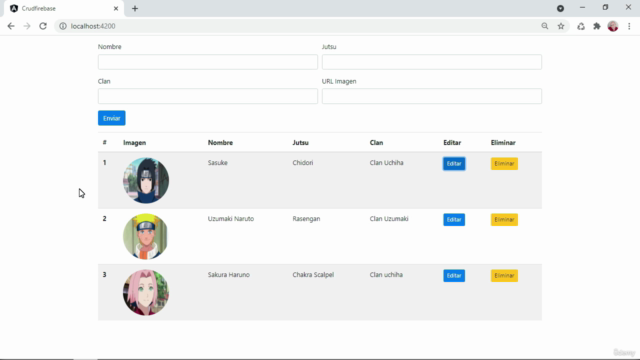Screen dimensions: 640x360
Task: Click Naruto's avatar image
Action: coord(146,236)
